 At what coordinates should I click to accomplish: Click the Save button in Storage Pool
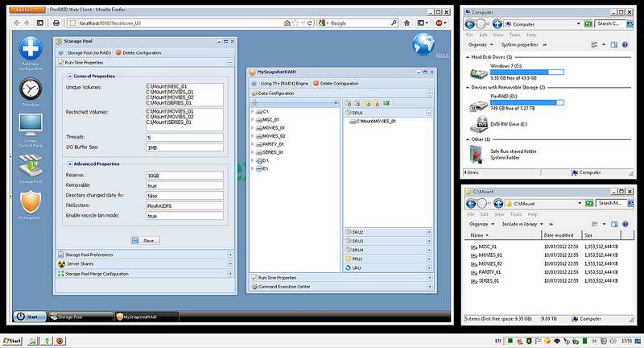(x=145, y=241)
